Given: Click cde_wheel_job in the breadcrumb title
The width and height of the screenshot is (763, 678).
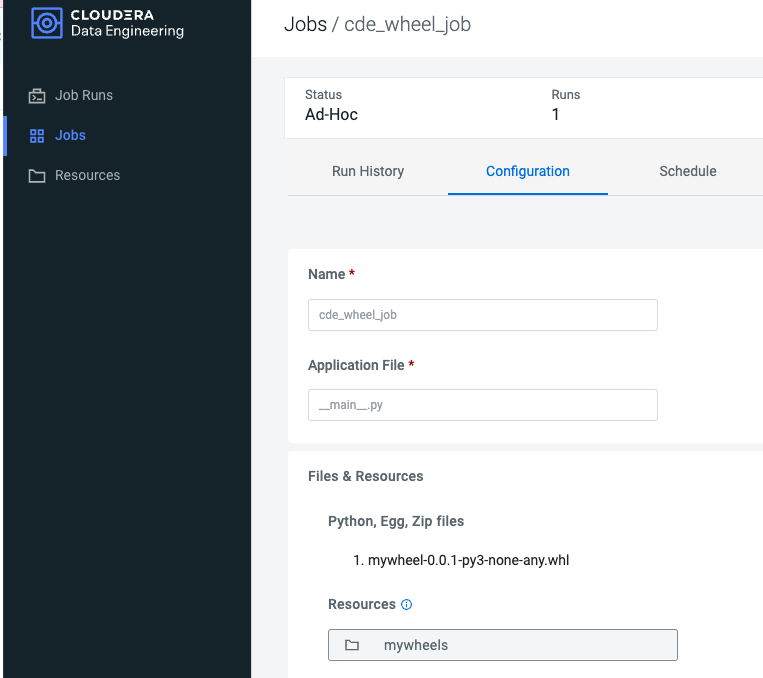Looking at the screenshot, I should tap(407, 24).
